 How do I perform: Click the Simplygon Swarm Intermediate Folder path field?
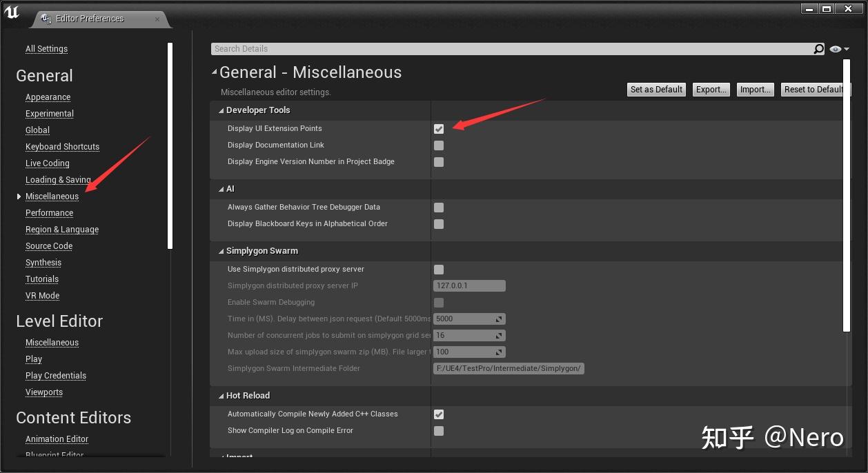click(509, 368)
